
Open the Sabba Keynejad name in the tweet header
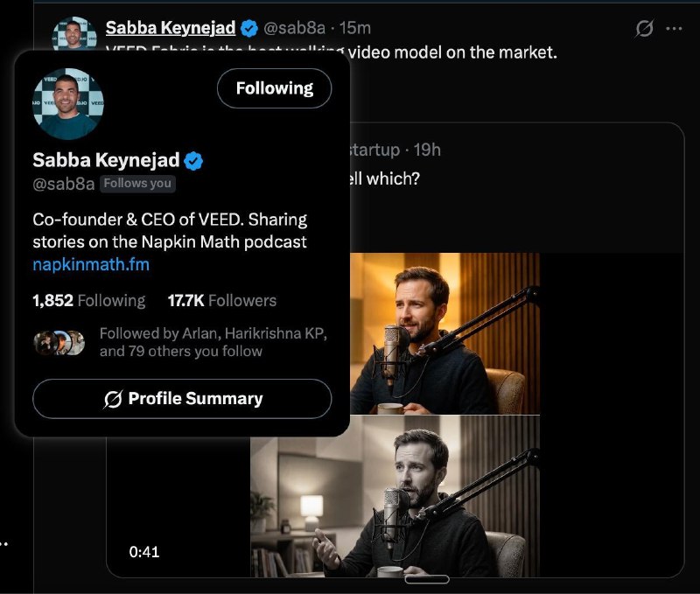coord(171,28)
